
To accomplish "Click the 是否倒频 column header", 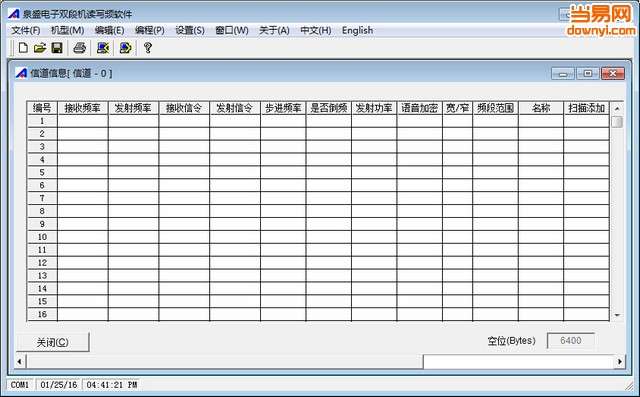I will (329, 108).
